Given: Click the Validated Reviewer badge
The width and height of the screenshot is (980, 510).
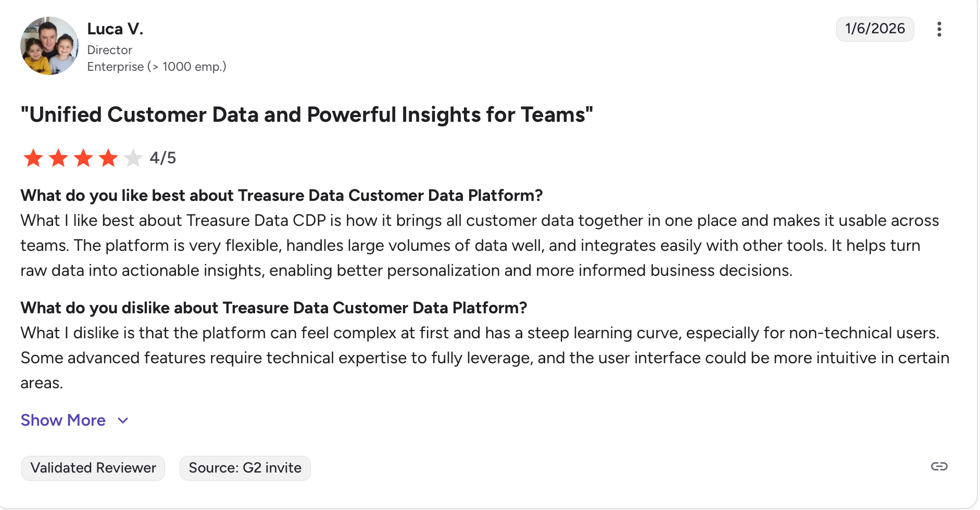Looking at the screenshot, I should [93, 468].
